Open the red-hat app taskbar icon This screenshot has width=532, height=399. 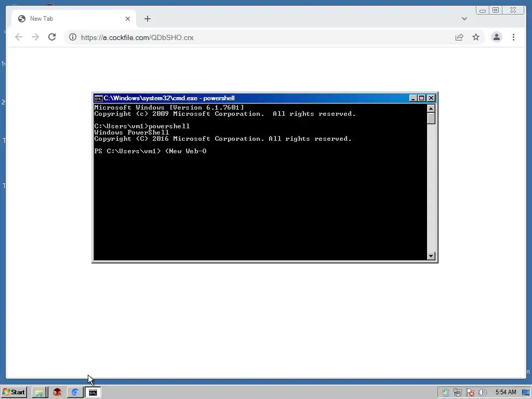tap(57, 393)
